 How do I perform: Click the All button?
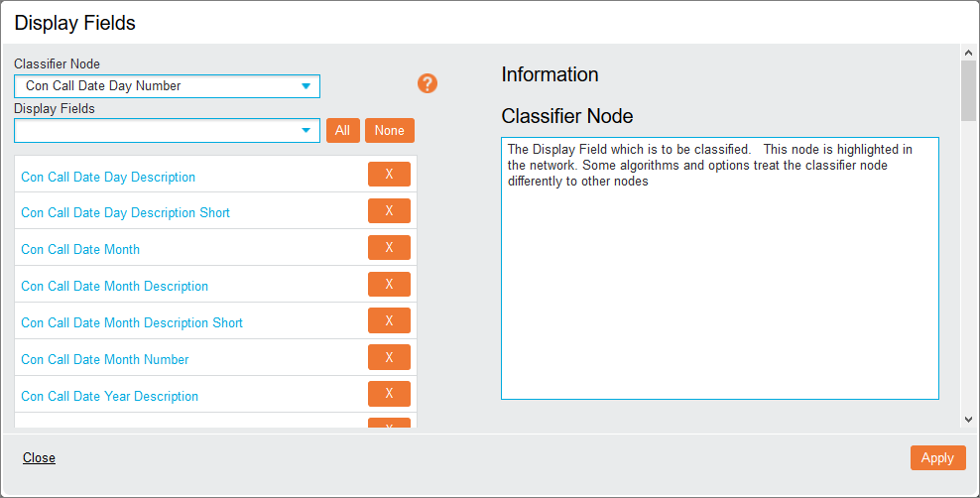click(x=342, y=131)
